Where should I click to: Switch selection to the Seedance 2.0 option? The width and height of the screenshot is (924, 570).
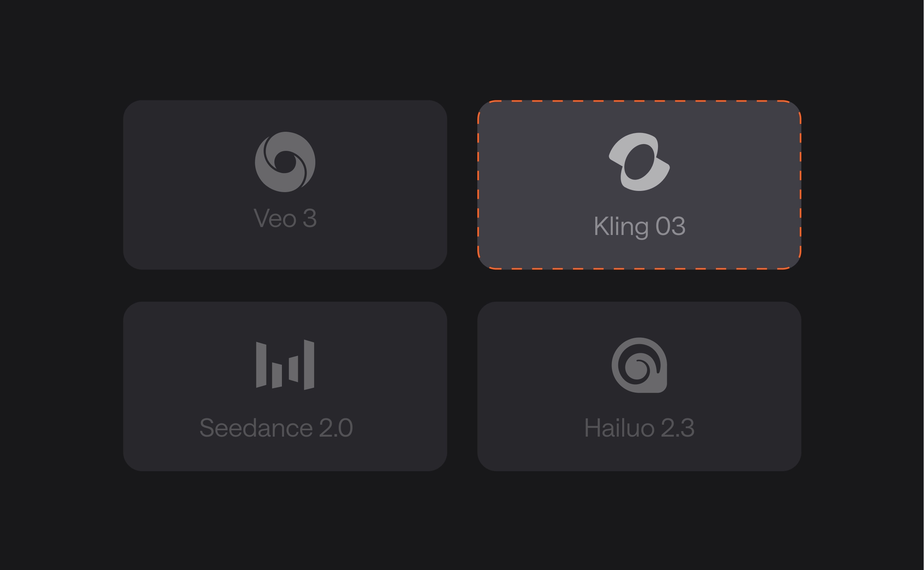coord(285,387)
